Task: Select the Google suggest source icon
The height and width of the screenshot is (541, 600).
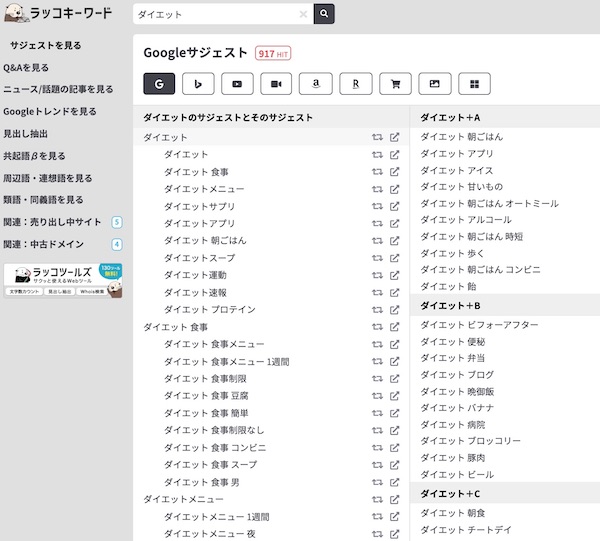Action: point(159,84)
